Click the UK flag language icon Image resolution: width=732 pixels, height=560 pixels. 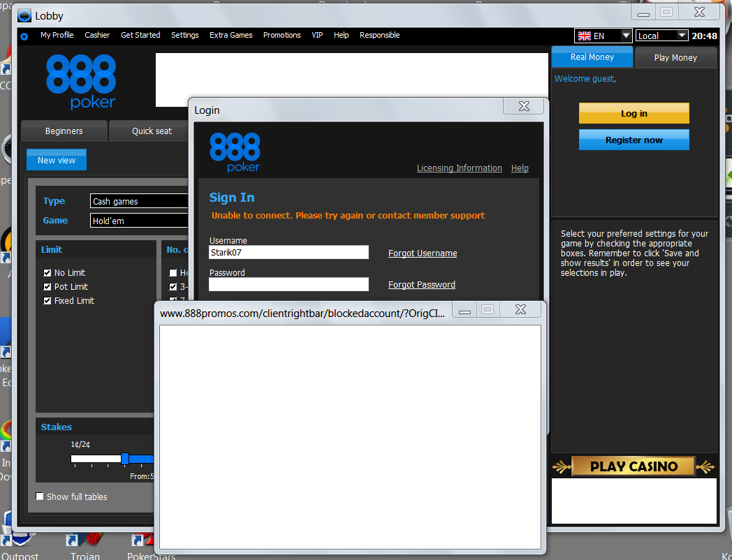(585, 36)
